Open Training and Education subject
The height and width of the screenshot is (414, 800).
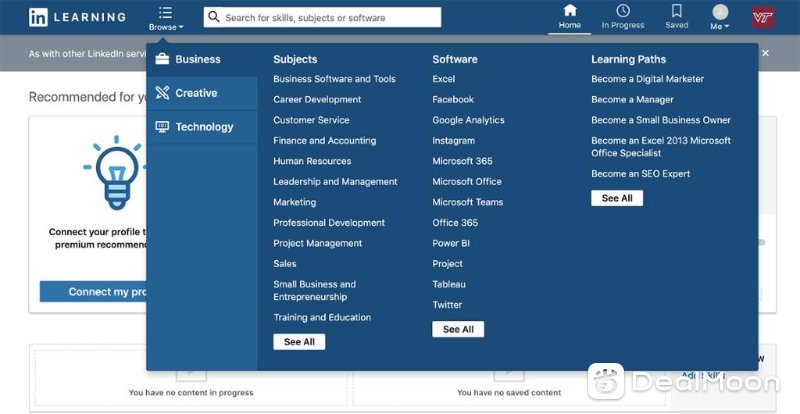tap(322, 317)
